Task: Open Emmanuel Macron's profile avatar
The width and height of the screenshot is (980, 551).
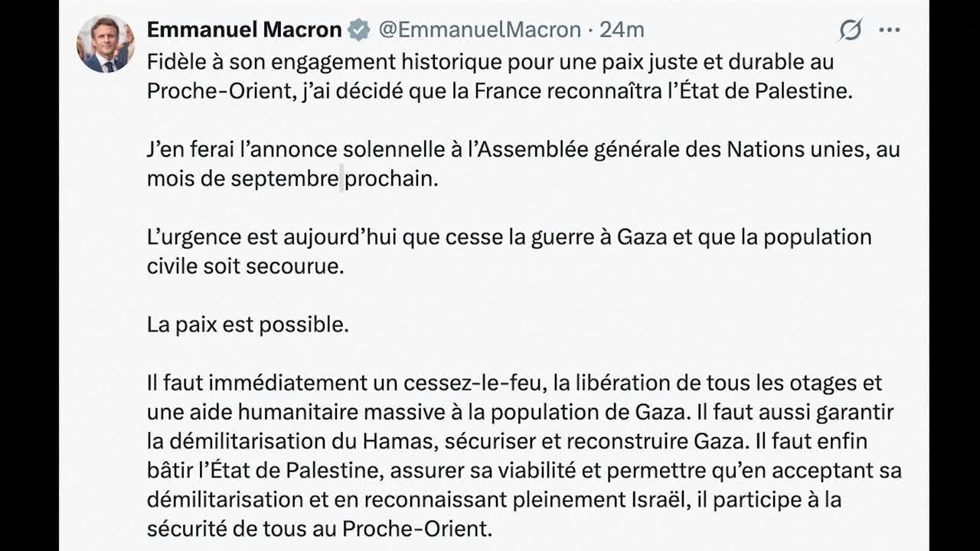Action: 106,44
